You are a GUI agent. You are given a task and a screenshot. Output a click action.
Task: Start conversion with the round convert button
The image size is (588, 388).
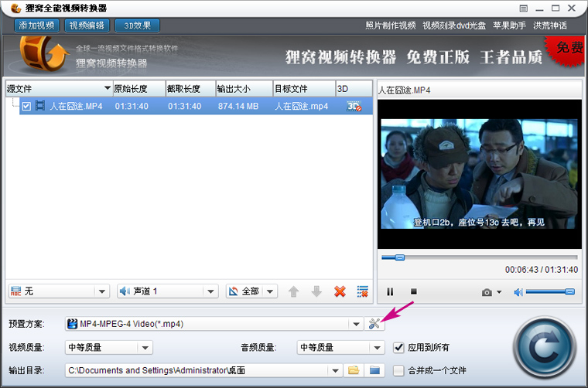coord(545,348)
